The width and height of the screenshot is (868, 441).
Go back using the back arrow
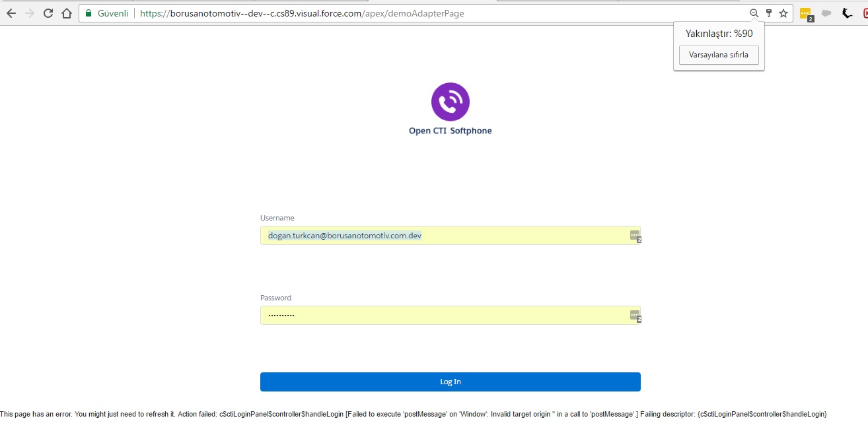[x=10, y=13]
